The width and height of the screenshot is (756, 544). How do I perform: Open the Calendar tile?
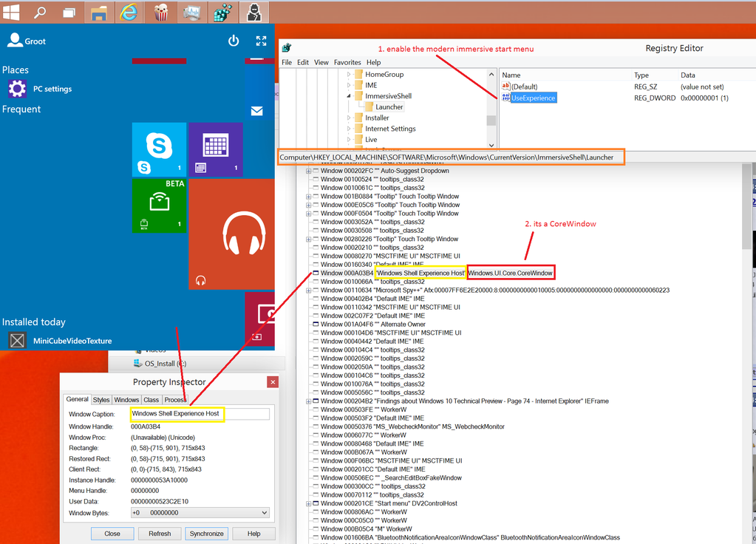point(216,149)
